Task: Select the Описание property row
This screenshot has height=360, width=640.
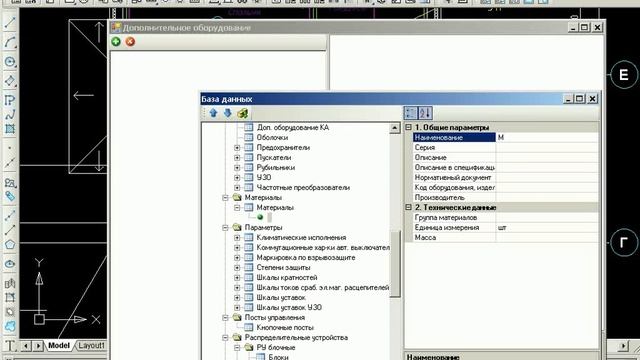Action: pyautogui.click(x=505, y=158)
